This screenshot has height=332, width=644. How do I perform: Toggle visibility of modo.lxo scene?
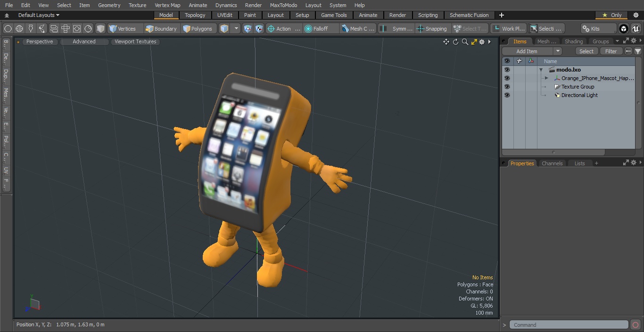(507, 70)
